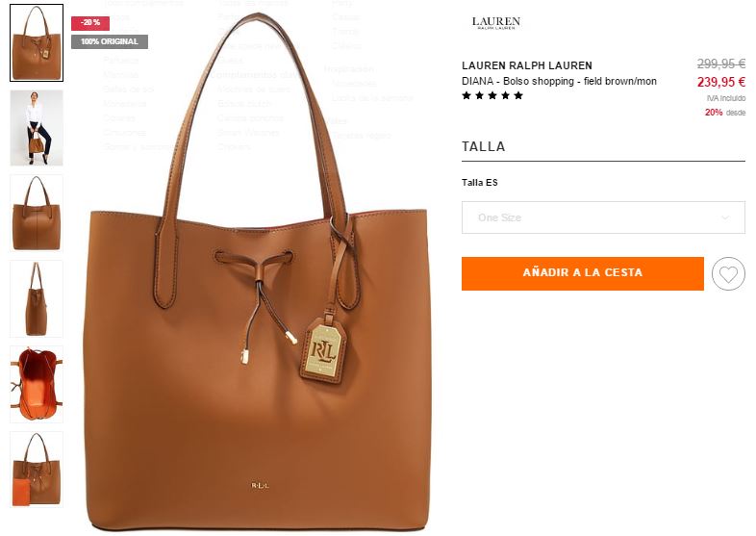Show the orange interior lining thumbnail

tap(37, 384)
